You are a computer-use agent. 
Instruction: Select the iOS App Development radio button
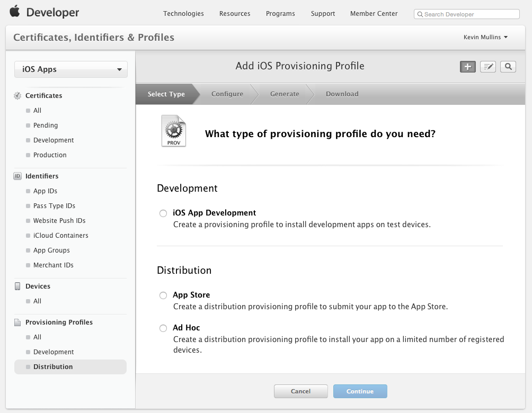point(163,213)
